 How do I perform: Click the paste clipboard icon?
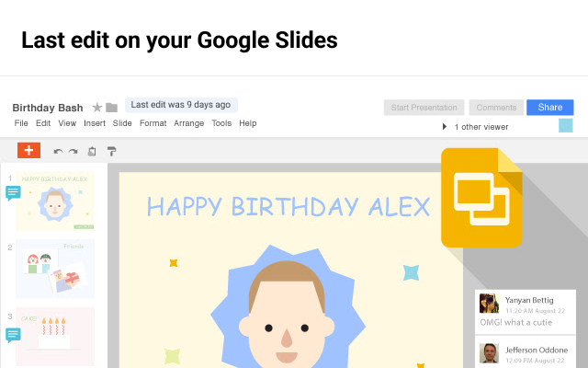[92, 152]
